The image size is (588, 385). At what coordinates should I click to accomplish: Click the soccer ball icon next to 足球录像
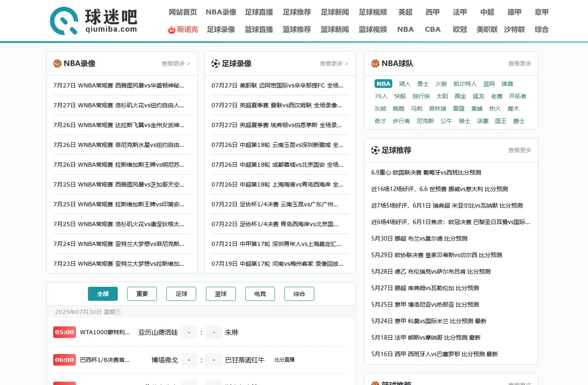tap(216, 64)
